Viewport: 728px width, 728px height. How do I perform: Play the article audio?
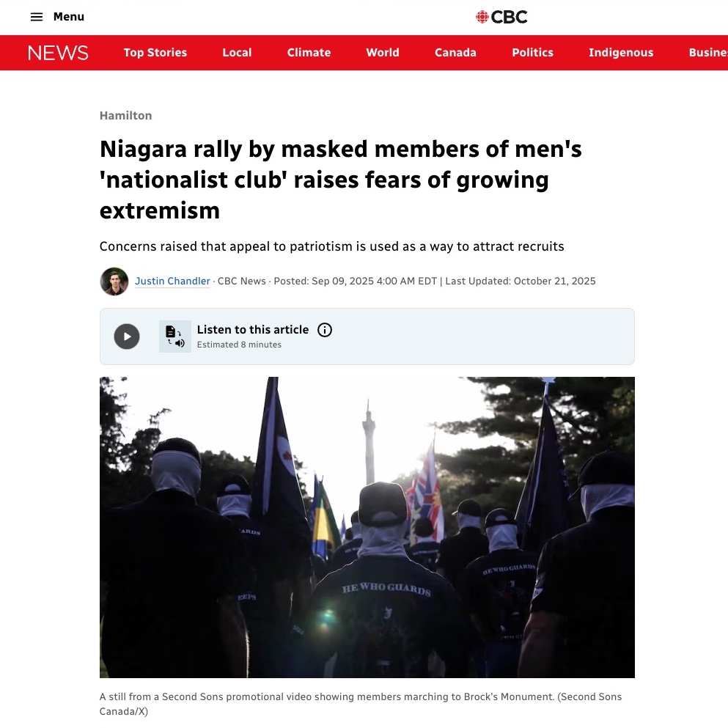click(x=127, y=337)
